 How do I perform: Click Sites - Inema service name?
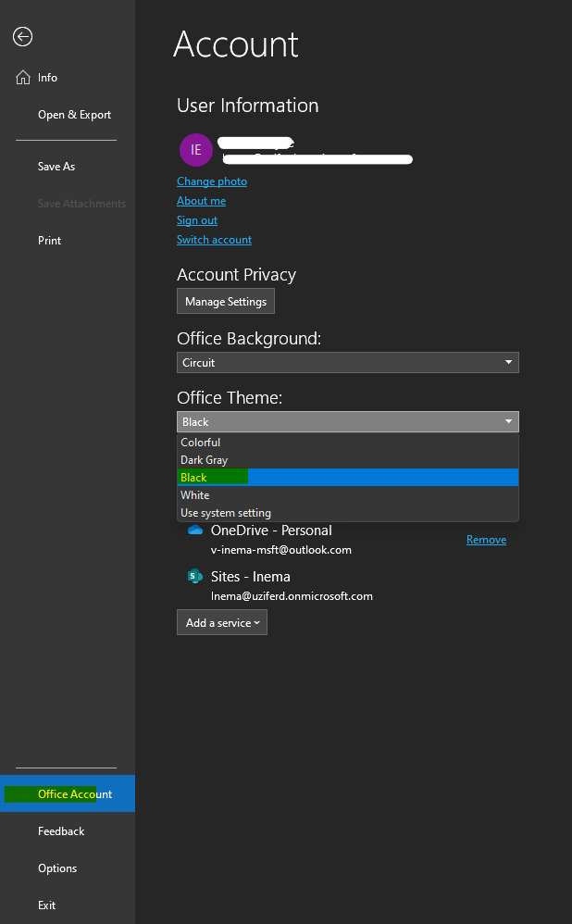click(250, 576)
